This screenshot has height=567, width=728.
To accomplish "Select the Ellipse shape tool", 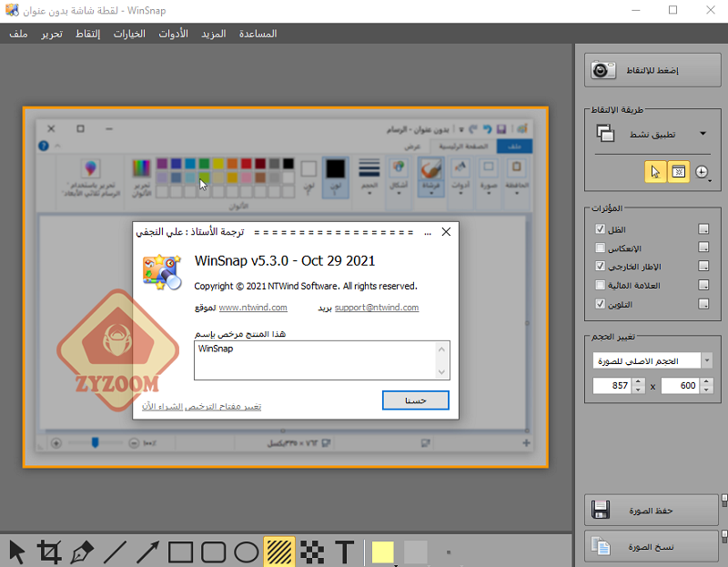I will (x=246, y=552).
